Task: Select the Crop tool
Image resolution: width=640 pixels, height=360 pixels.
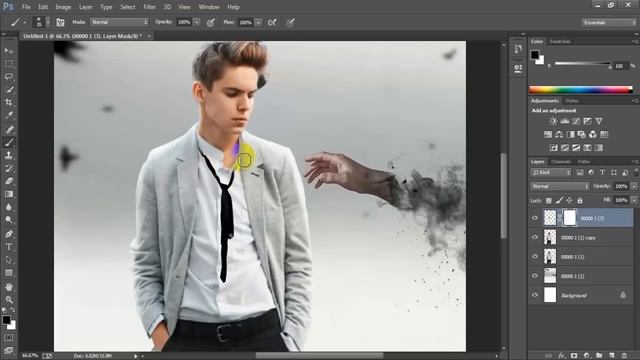Action: 9,102
